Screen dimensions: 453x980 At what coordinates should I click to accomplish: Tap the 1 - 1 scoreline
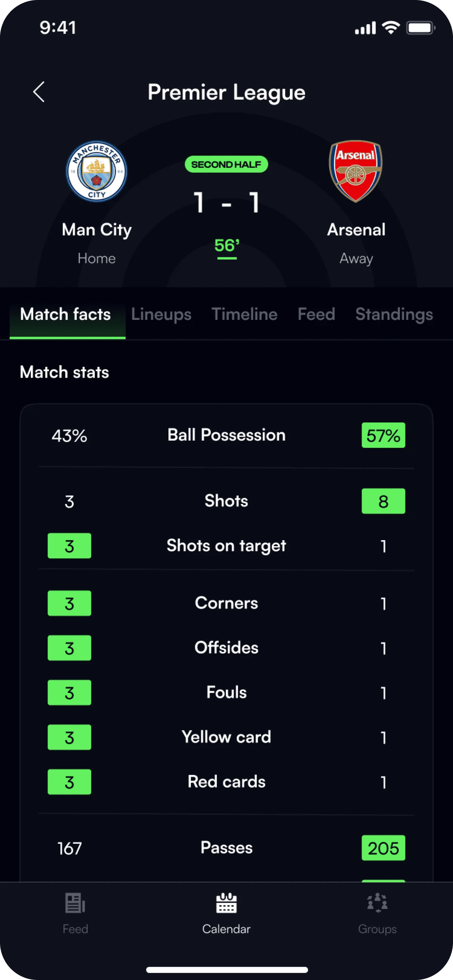coord(226,203)
